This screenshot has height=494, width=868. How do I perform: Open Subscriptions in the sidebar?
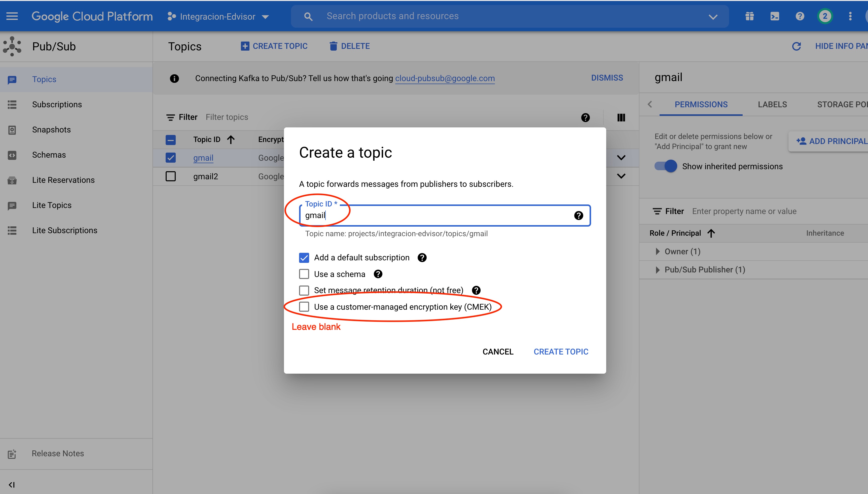coord(76,104)
